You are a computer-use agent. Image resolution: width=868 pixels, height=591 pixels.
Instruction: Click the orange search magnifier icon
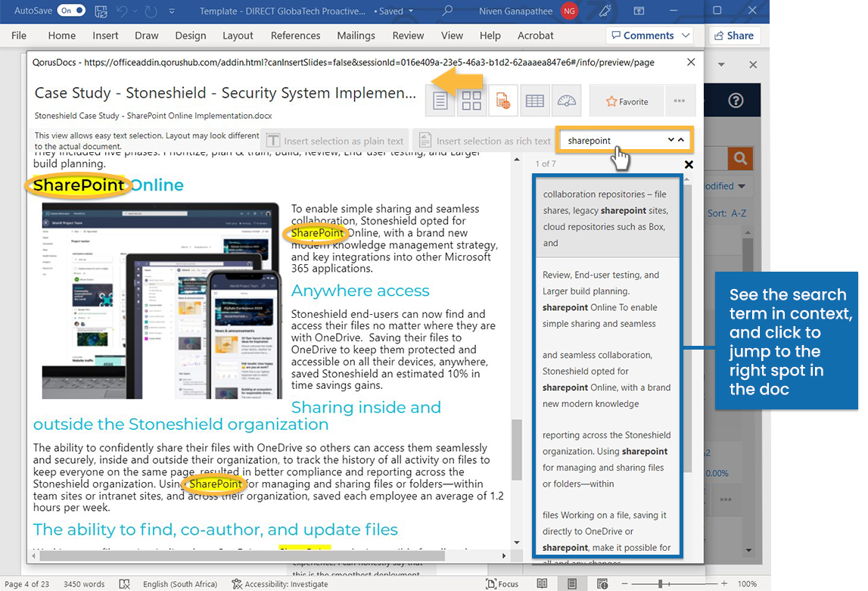740,159
